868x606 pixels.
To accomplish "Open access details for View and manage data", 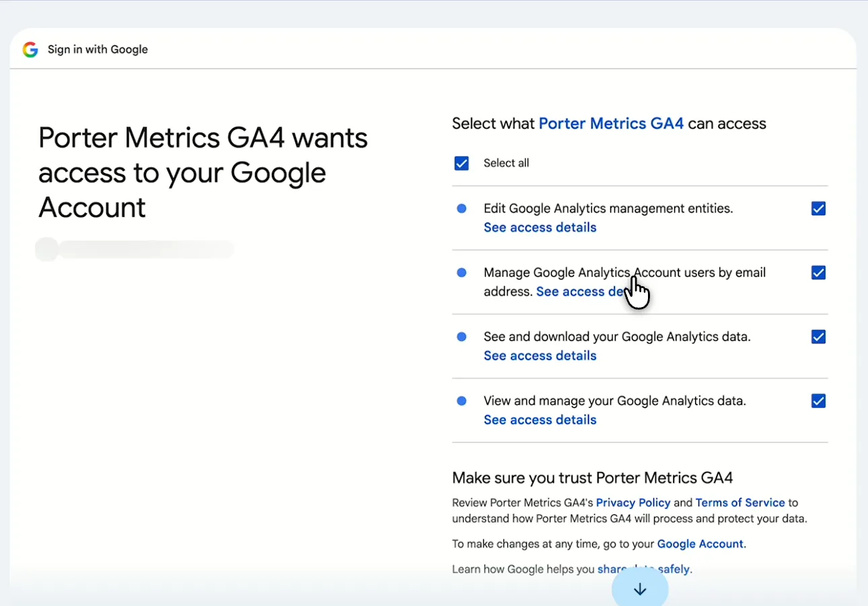I will click(x=540, y=419).
